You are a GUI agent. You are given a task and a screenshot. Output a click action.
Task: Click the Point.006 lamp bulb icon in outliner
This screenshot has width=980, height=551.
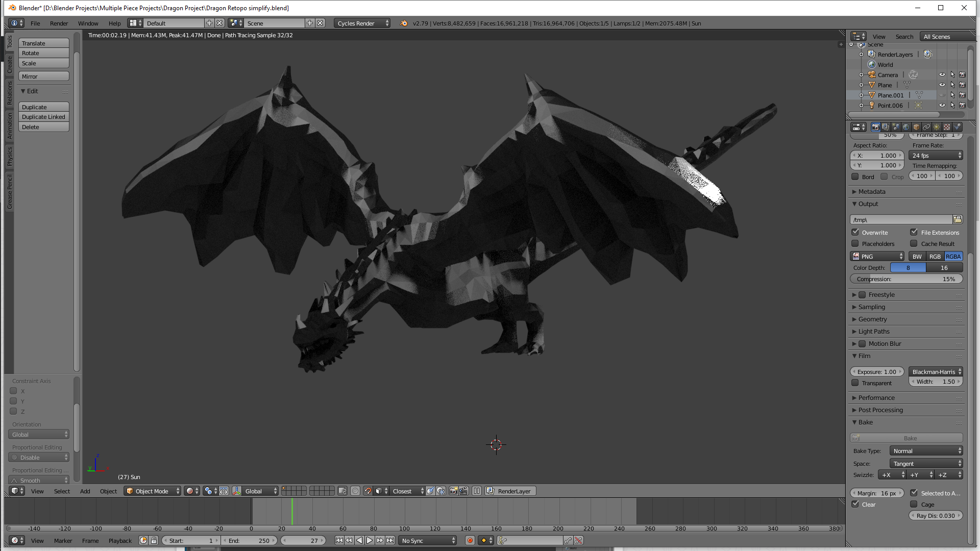click(x=872, y=105)
